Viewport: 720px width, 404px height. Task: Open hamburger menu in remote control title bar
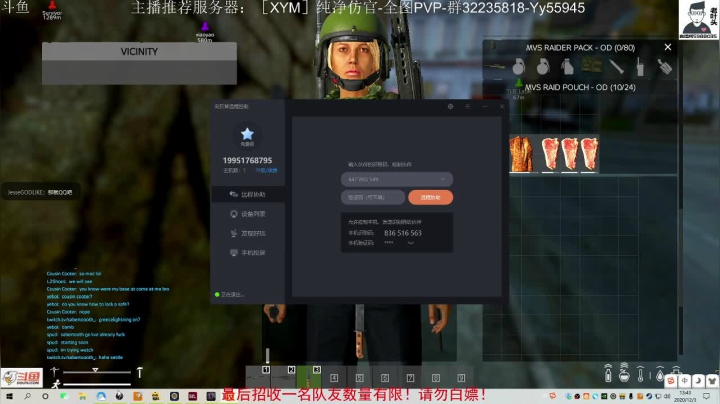[467, 107]
